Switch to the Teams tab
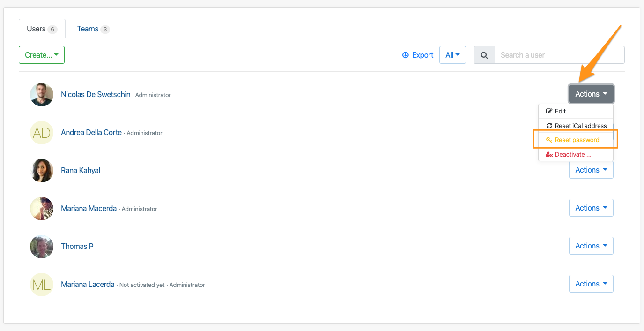The width and height of the screenshot is (644, 331). (x=93, y=29)
